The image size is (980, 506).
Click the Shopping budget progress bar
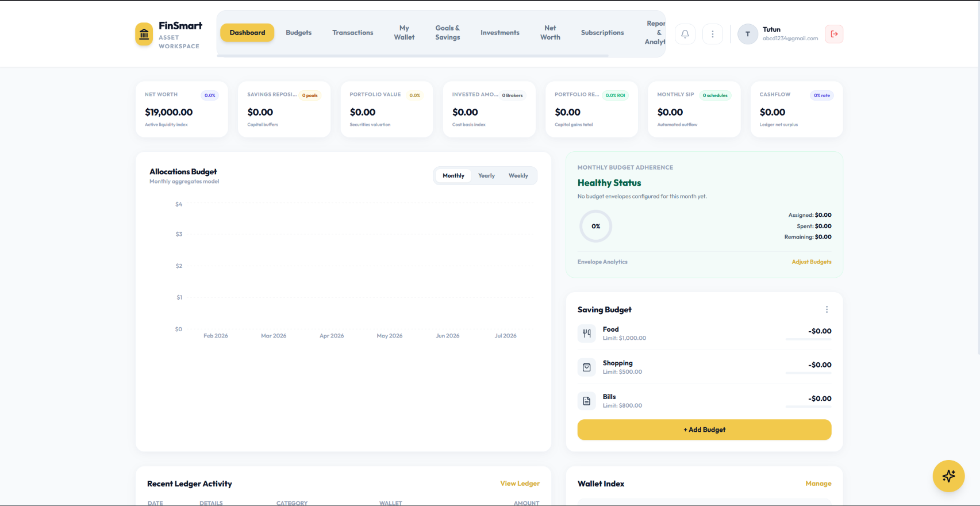(x=808, y=373)
